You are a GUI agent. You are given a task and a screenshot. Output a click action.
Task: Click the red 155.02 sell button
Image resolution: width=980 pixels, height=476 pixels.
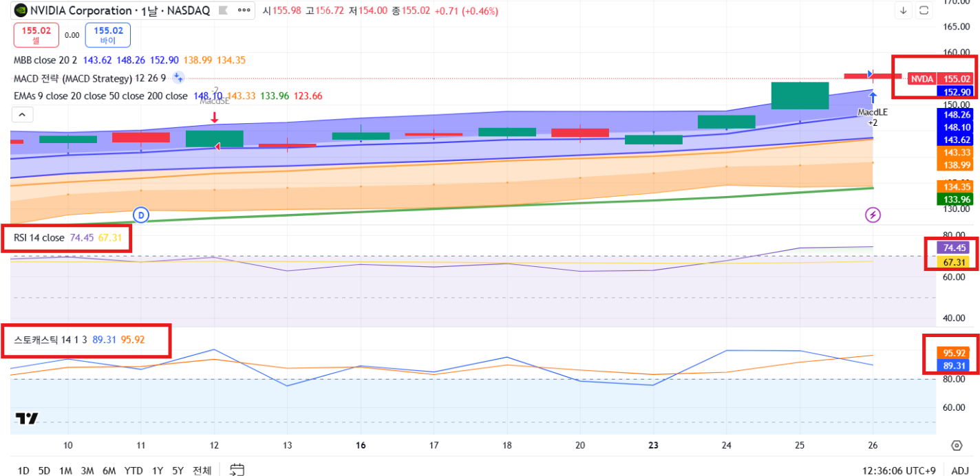[x=36, y=34]
